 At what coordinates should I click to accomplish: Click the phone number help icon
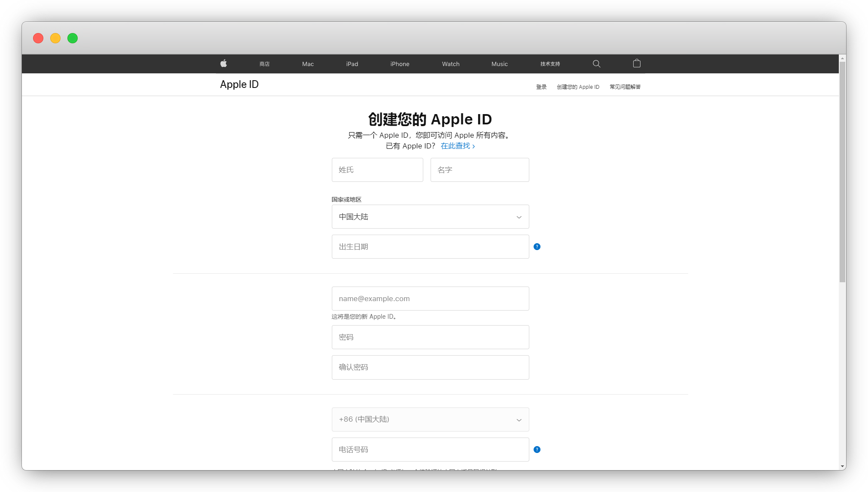537,450
